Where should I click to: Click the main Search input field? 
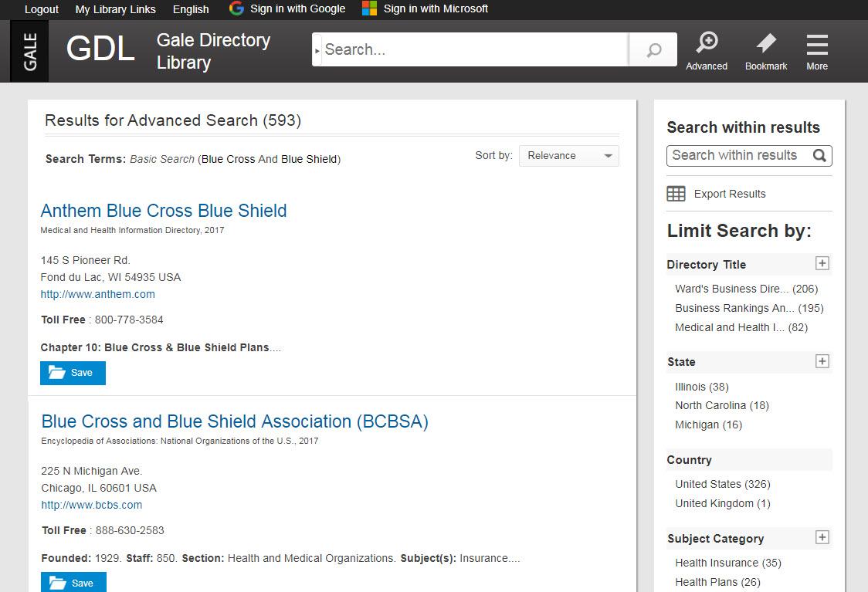pyautogui.click(x=475, y=50)
